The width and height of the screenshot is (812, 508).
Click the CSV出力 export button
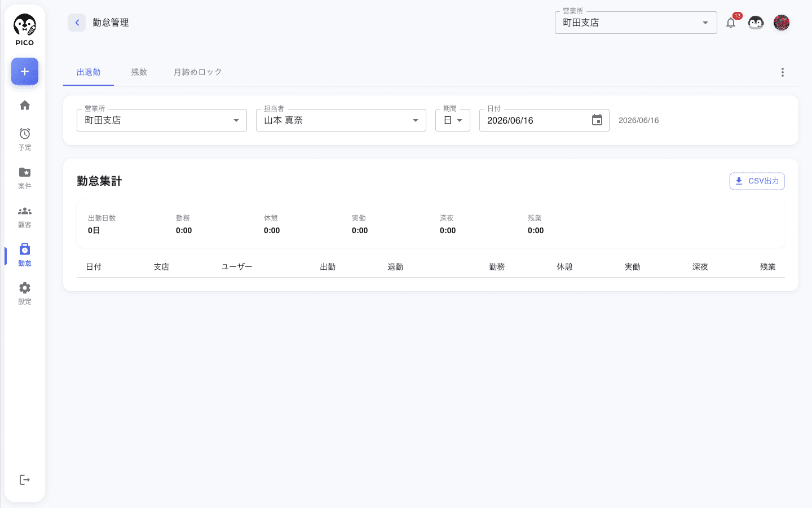757,181
